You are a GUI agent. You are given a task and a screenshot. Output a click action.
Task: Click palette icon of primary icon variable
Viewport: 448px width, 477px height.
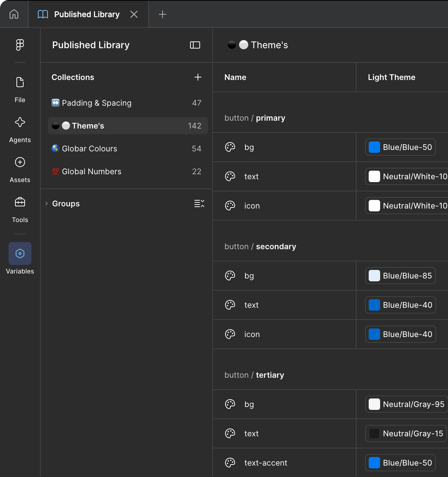click(x=230, y=206)
